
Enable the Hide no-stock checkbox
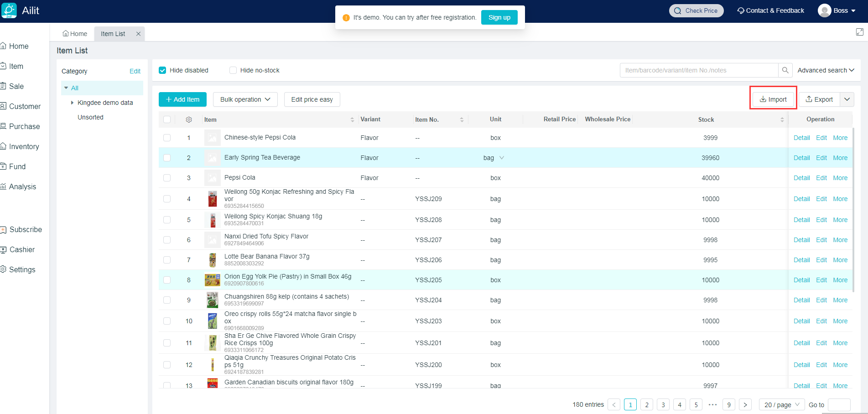click(233, 70)
